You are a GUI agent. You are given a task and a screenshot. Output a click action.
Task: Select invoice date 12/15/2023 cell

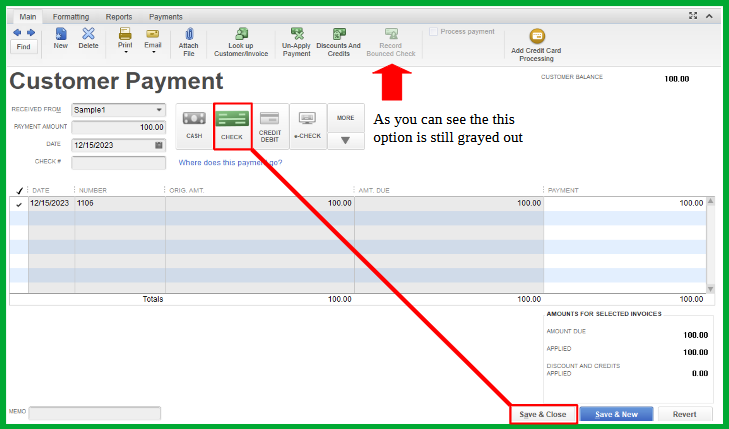[51, 204]
